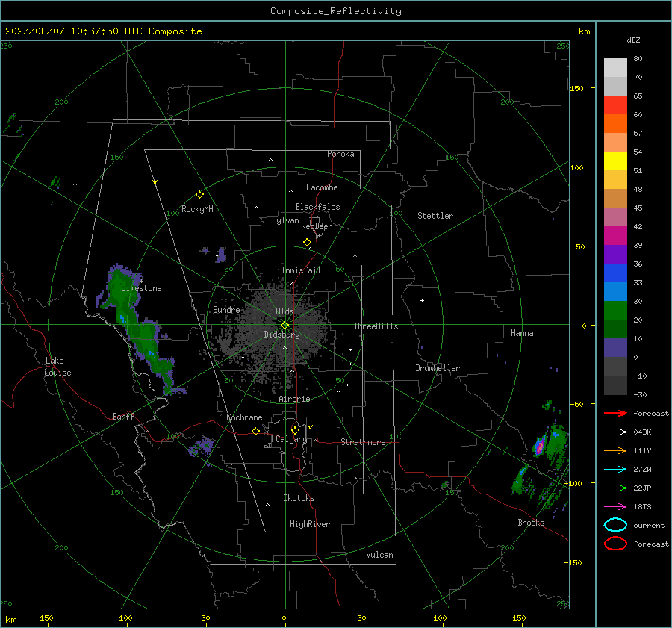
Task: Click the dBZ legend heading
Action: [x=633, y=40]
